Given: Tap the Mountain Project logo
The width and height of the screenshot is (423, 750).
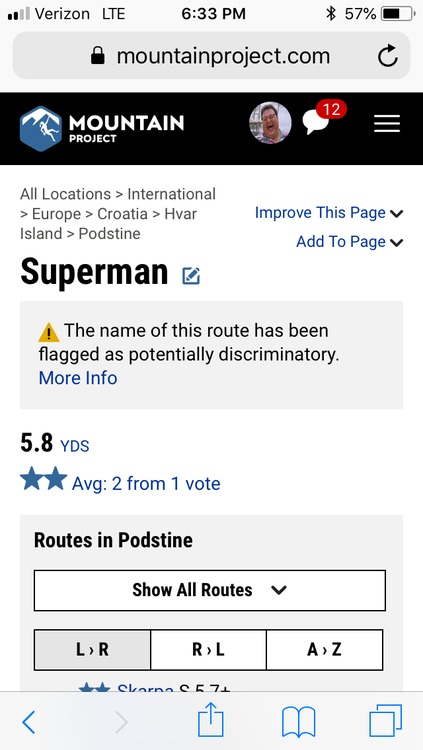Looking at the screenshot, I should [x=101, y=128].
